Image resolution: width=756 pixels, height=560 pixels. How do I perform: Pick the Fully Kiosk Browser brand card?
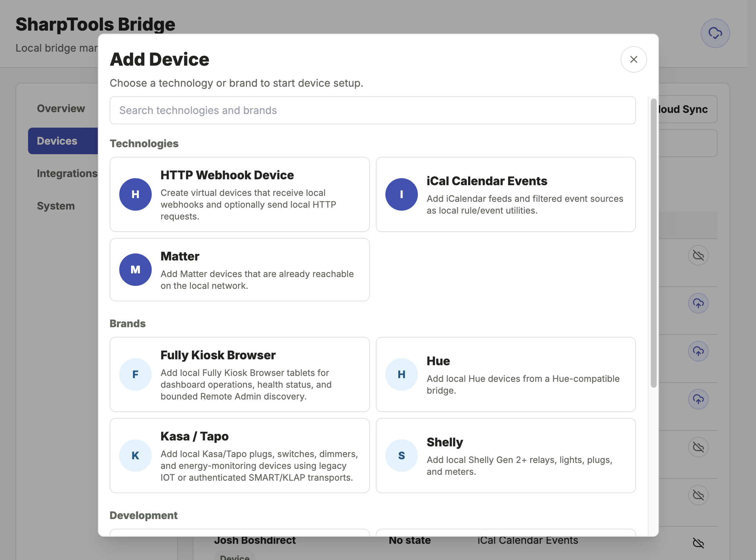pyautogui.click(x=240, y=374)
